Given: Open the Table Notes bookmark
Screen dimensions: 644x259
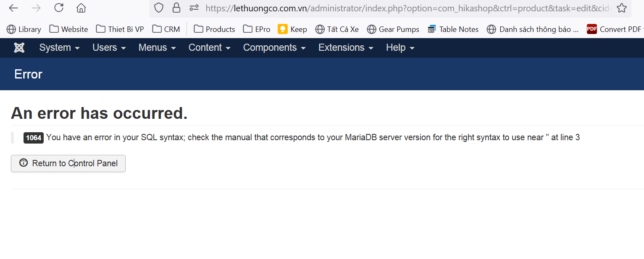Looking at the screenshot, I should [x=453, y=29].
